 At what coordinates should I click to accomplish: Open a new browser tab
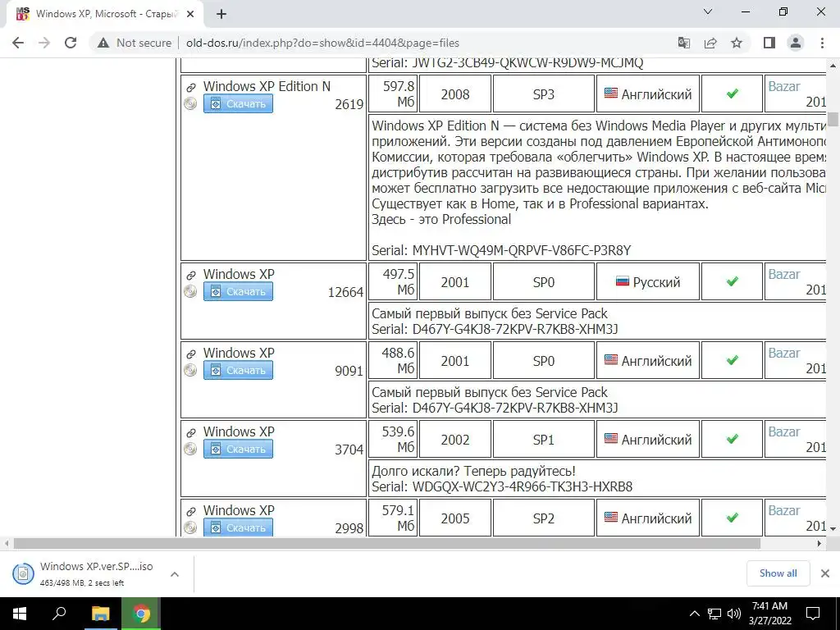click(221, 15)
